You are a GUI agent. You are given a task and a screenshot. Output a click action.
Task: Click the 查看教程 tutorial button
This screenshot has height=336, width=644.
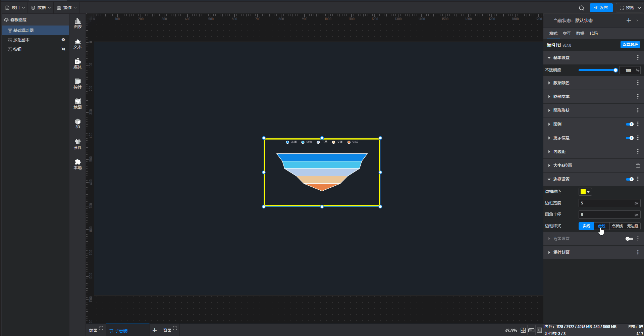coord(630,45)
